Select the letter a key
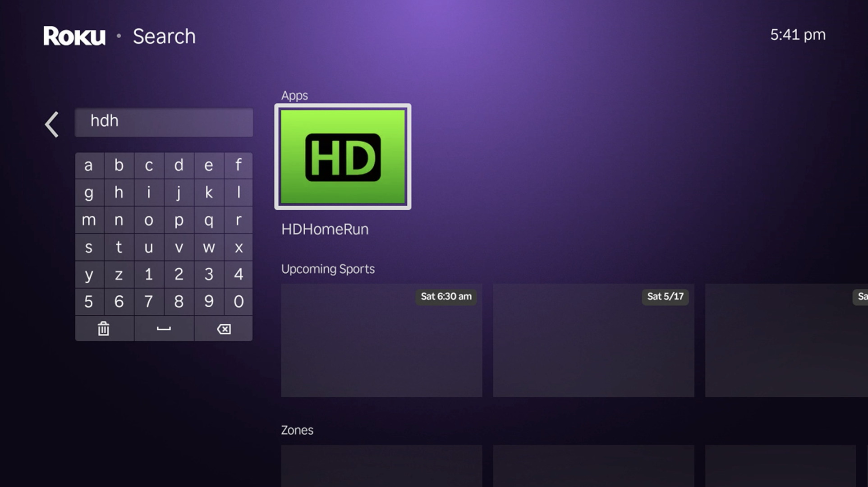The height and width of the screenshot is (487, 868). tap(89, 165)
